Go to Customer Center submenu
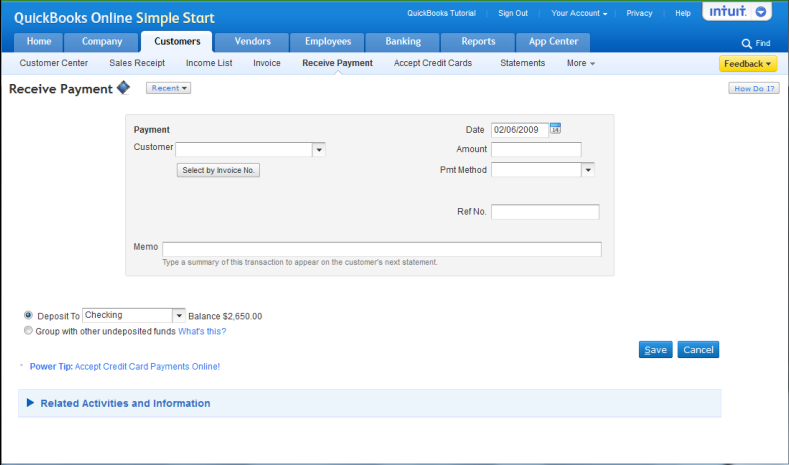This screenshot has height=465, width=789. (x=54, y=63)
